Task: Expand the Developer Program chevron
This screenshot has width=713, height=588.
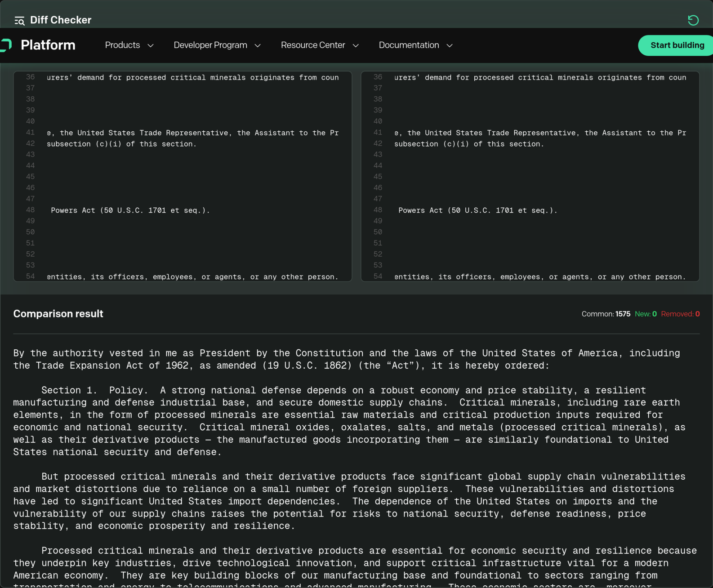Action: coord(258,46)
